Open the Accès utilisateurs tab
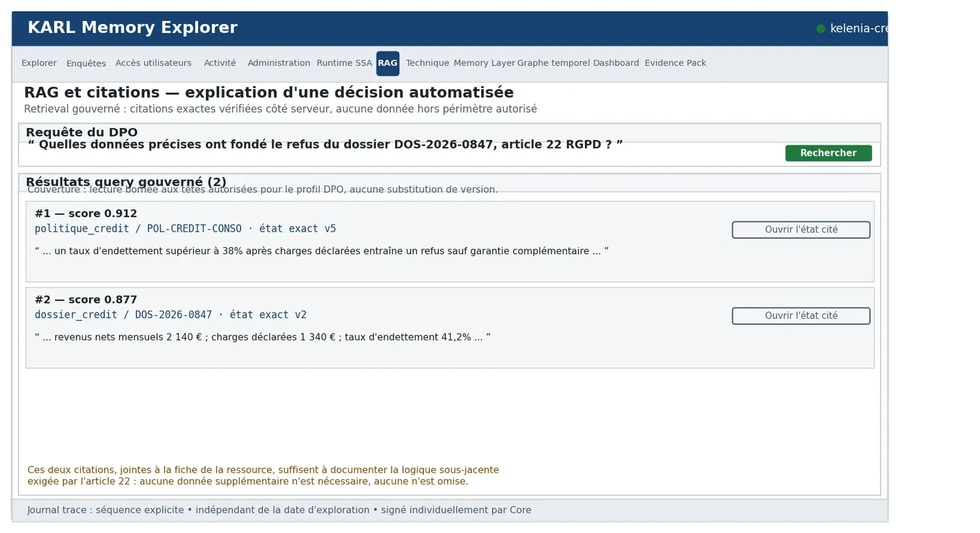Image resolution: width=980 pixels, height=533 pixels. coord(153,63)
